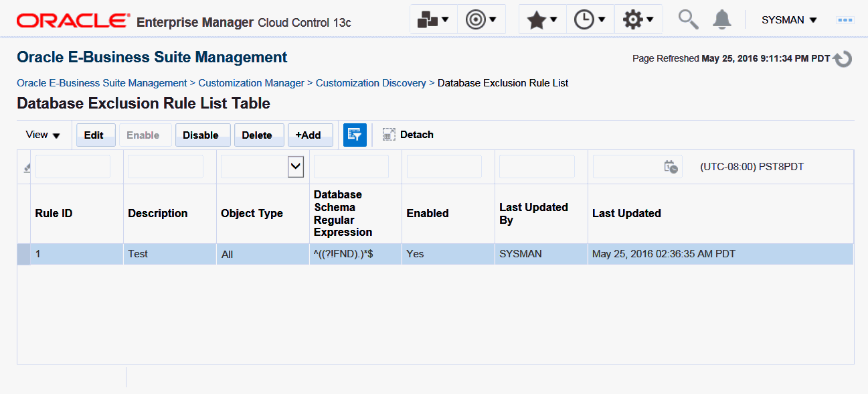Click the 'SYSMAN' cell in the table row
868x394 pixels.
(x=541, y=254)
